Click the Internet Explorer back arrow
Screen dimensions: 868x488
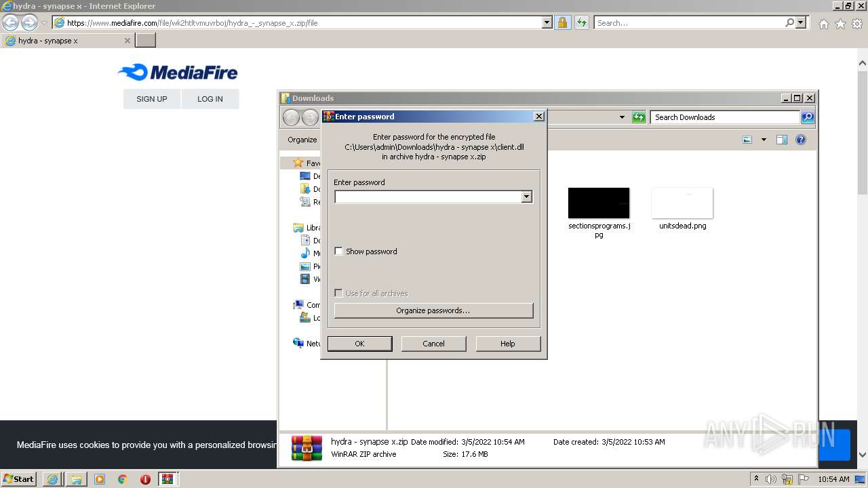(x=10, y=22)
